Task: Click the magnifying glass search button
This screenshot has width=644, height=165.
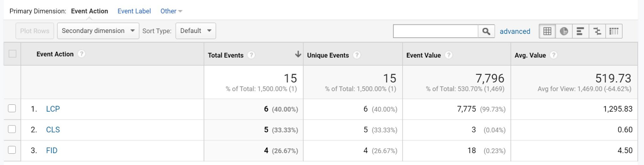Action: 486,31
